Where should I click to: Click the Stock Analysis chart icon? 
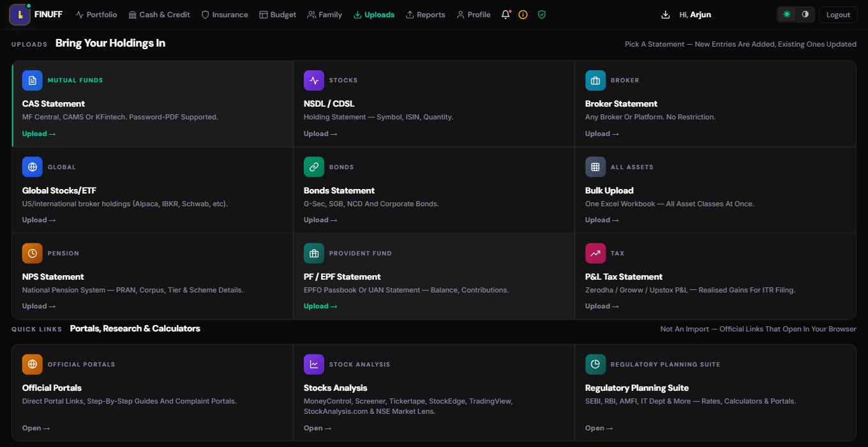coord(314,365)
